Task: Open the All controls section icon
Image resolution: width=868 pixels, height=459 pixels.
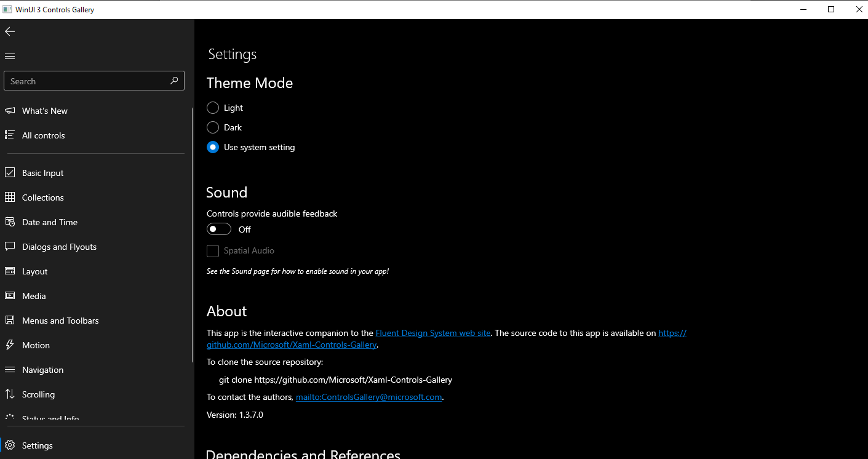Action: point(9,135)
